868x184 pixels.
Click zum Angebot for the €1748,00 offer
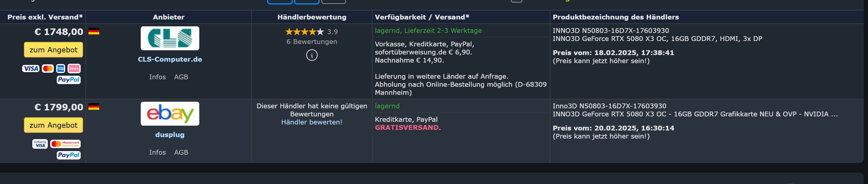tap(53, 50)
